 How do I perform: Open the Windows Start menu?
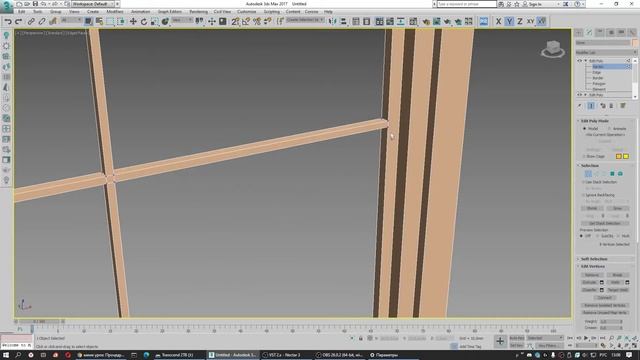coord(7,355)
